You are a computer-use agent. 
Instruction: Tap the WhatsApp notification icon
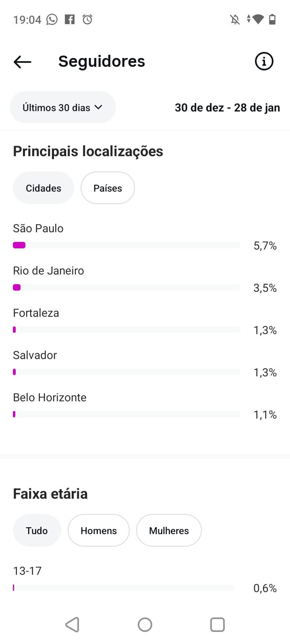pos(52,19)
